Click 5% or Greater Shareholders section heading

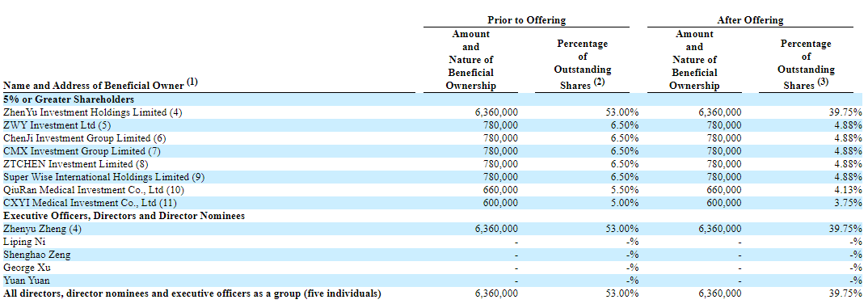(x=69, y=99)
